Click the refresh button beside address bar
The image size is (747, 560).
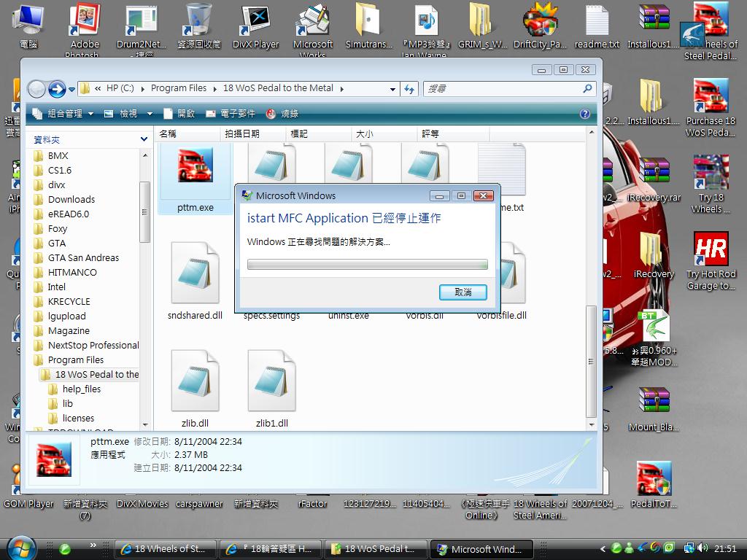point(409,89)
